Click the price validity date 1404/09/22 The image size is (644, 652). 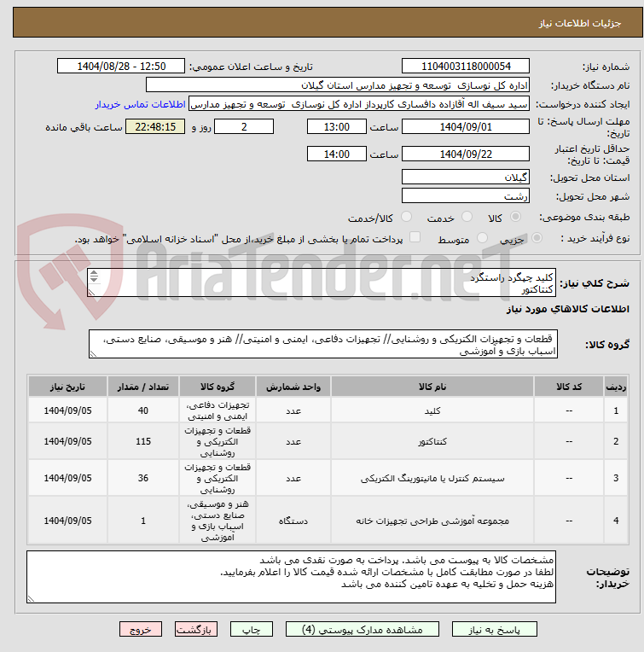(x=466, y=154)
